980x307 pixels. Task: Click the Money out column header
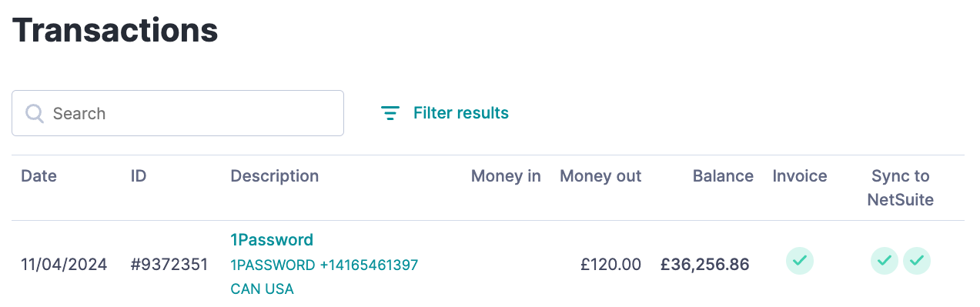(x=600, y=175)
